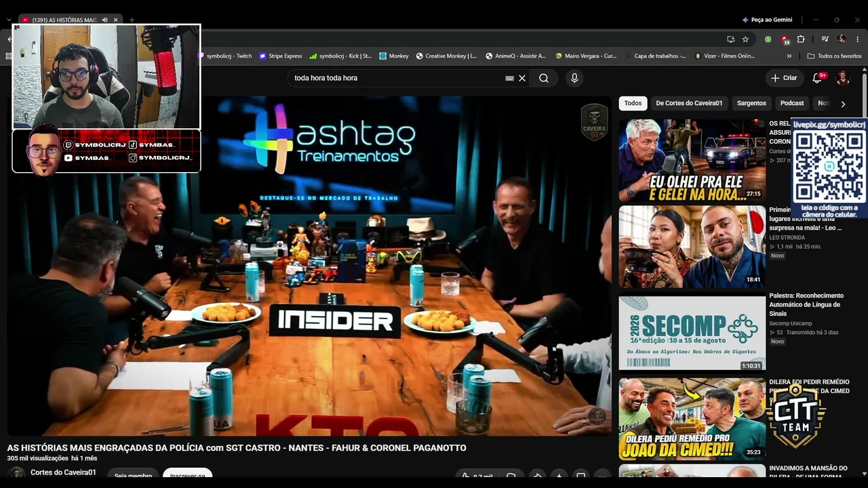Open the YouTube account avatar menu
This screenshot has height=488, width=868.
tap(843, 78)
